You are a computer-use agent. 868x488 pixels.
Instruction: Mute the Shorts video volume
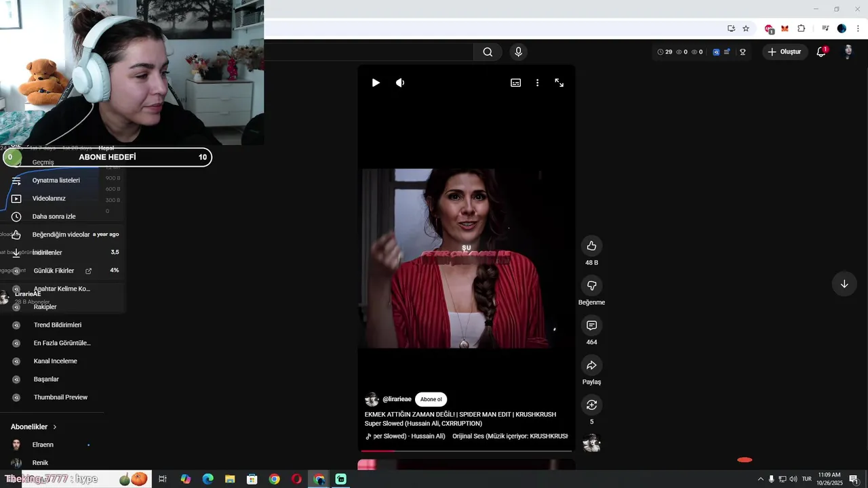(x=400, y=83)
